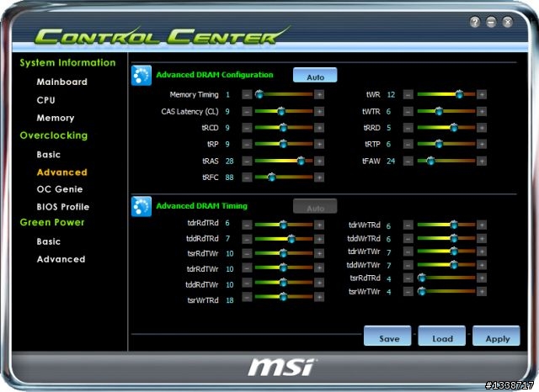Increase tRAS value with plus button
This screenshot has width=539, height=392.
[319, 161]
